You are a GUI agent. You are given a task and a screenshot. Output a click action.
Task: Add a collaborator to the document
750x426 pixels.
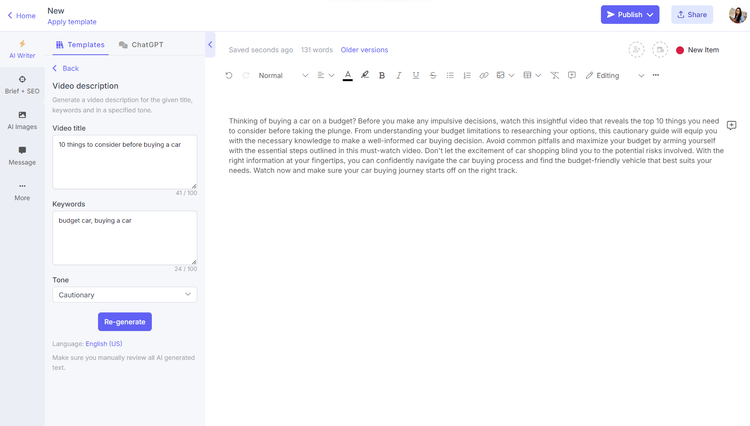[x=636, y=50]
